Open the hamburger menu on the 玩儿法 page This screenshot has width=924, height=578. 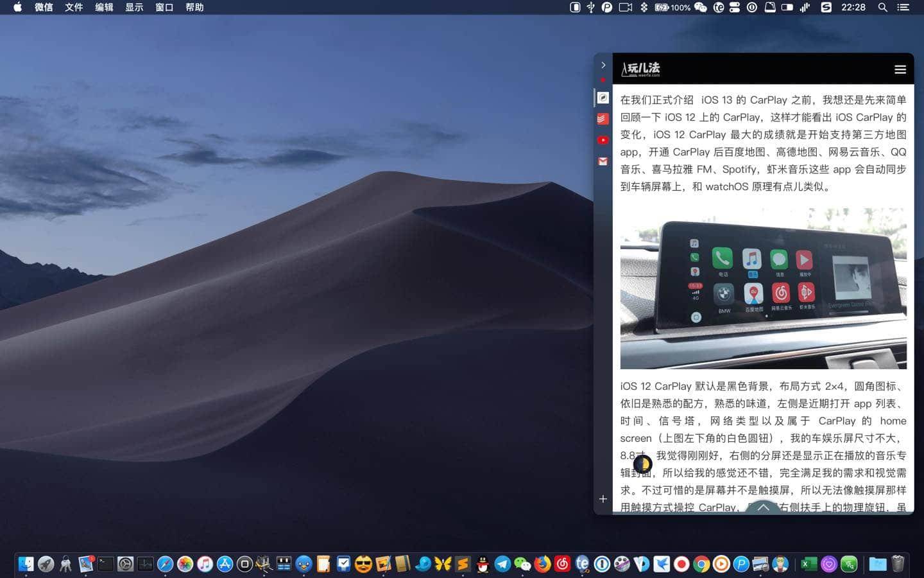pyautogui.click(x=900, y=69)
